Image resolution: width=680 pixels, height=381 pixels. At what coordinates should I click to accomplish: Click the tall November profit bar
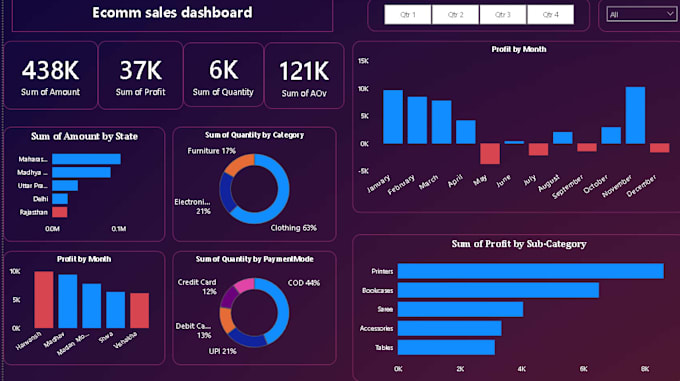(635, 115)
